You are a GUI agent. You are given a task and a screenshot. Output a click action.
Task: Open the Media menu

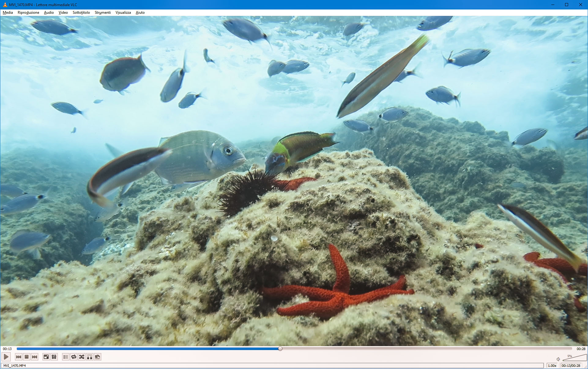tap(8, 13)
